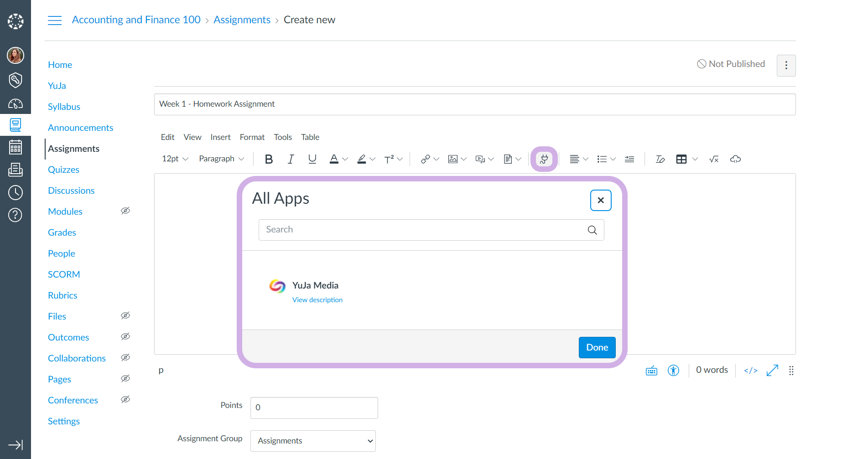Open Canvas calendar from global sidebar
The image size is (868, 459).
(x=16, y=147)
